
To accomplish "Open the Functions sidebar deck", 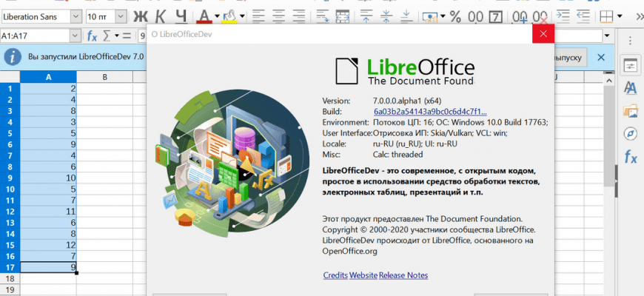I will [630, 157].
